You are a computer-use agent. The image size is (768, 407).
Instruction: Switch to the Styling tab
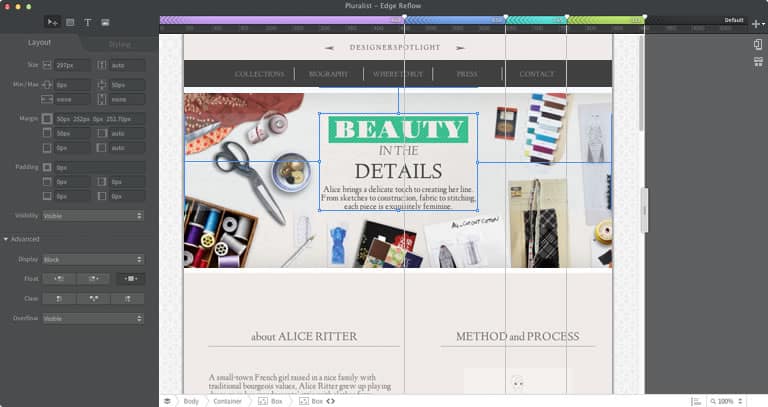119,44
